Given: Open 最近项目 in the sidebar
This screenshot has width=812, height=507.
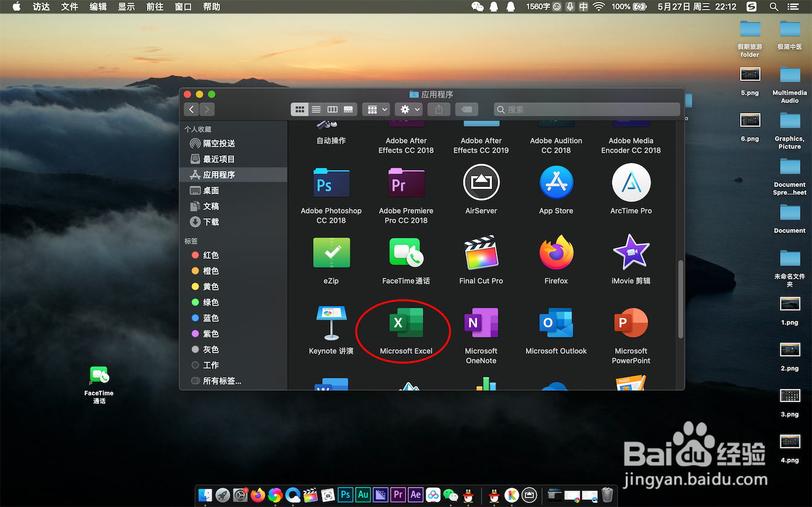Looking at the screenshot, I should (233, 159).
